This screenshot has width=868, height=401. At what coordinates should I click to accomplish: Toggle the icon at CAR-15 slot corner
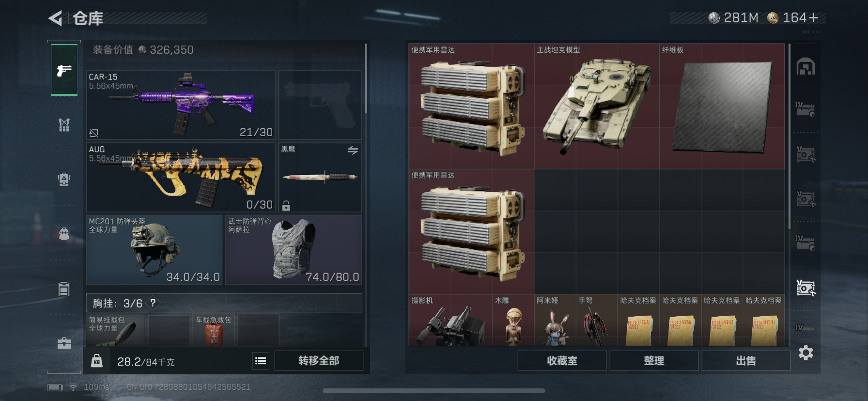pos(94,133)
